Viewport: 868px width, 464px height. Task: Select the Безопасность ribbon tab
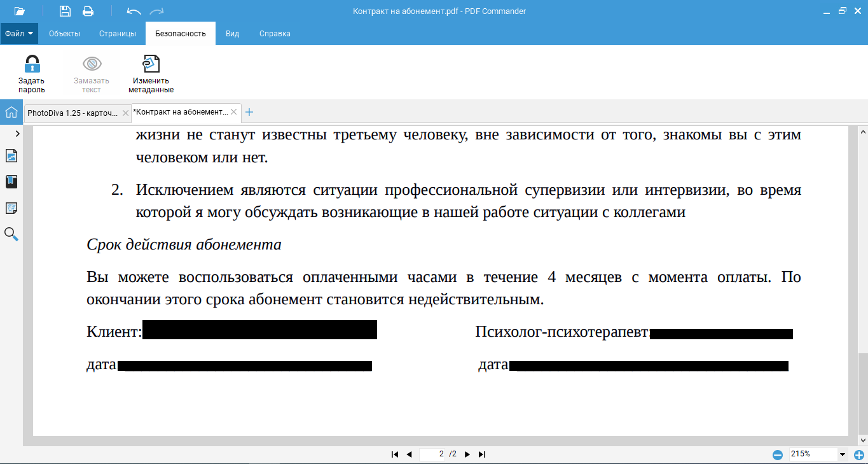181,34
